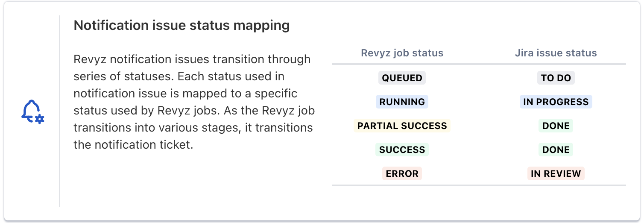Click the 'Revyz job status' column header
Screen dimensions: 644x223
402,53
